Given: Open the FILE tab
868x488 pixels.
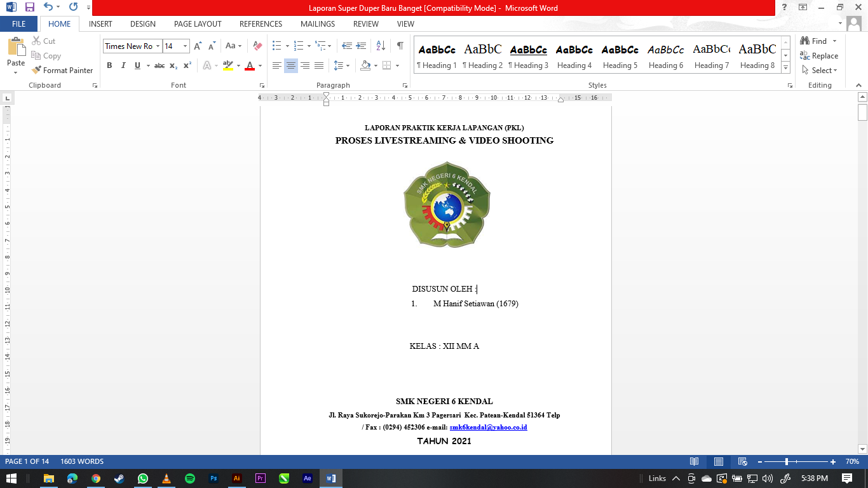Looking at the screenshot, I should tap(19, 24).
